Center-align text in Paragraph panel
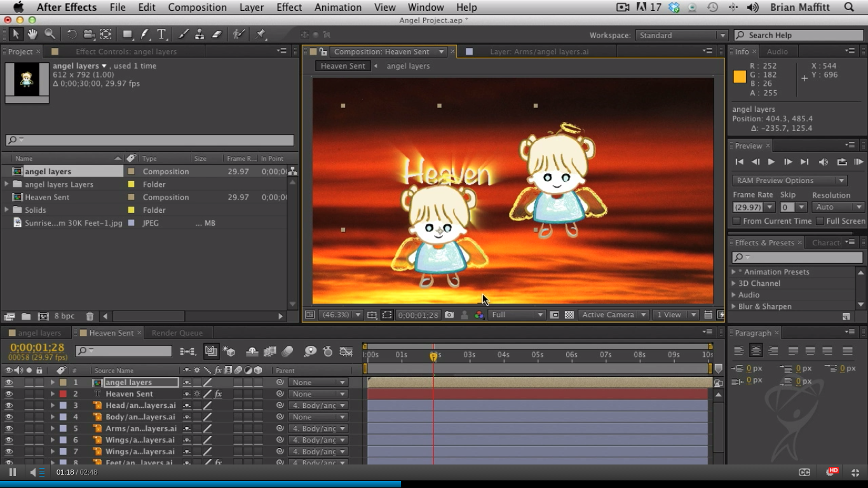This screenshot has height=488, width=868. [x=756, y=350]
